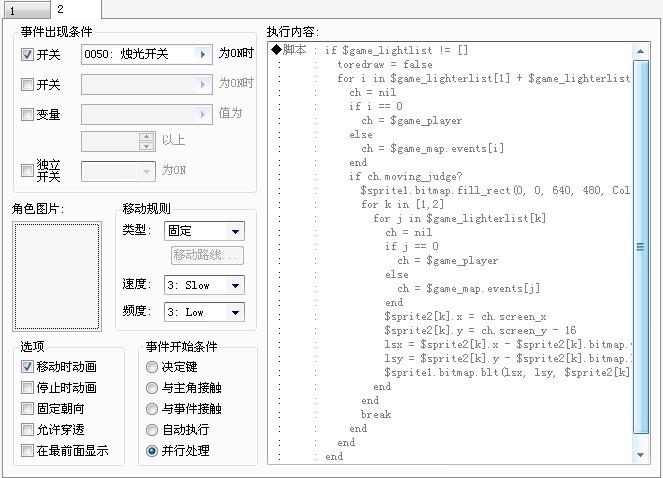Select the 与主角接触 trigger radio button
The height and width of the screenshot is (478, 663).
click(x=152, y=387)
